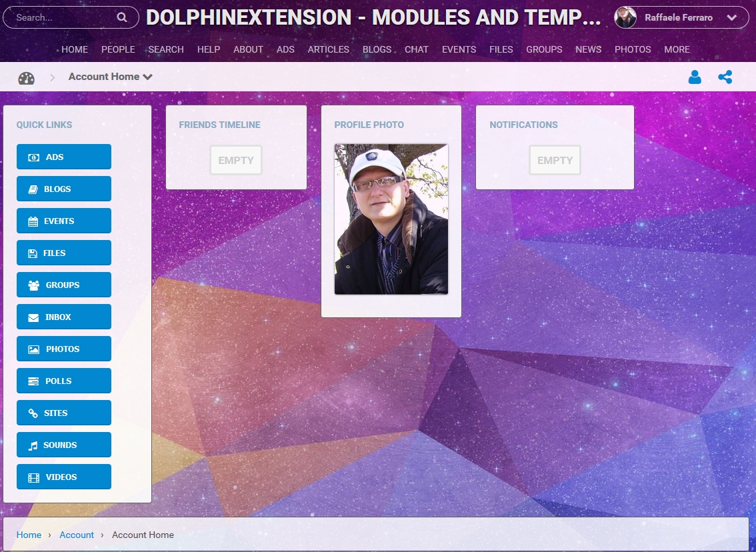
Task: Go to PEOPLE in navigation bar
Action: coord(118,49)
